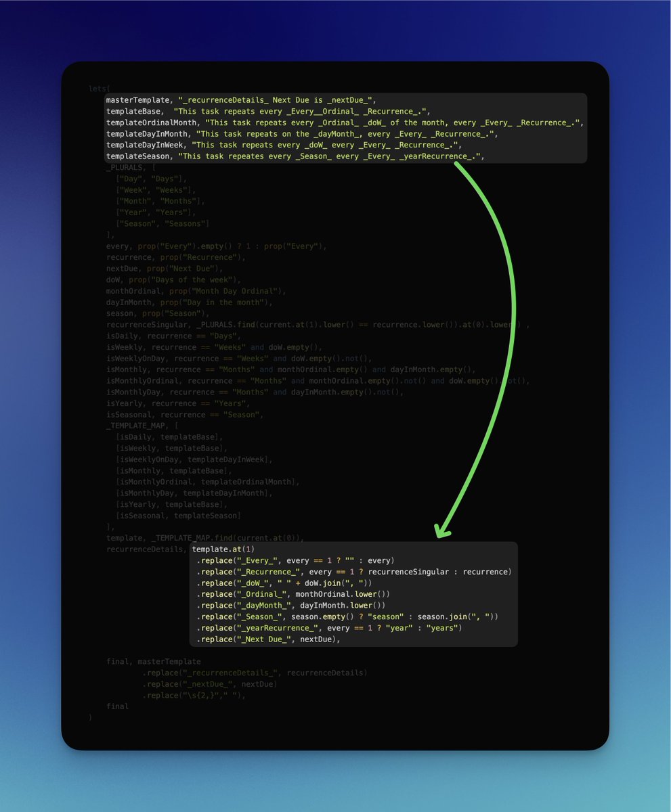The height and width of the screenshot is (812, 671).
Task: Select the 'dayInMonth, prop("Day in the month")' line
Action: 190,302
